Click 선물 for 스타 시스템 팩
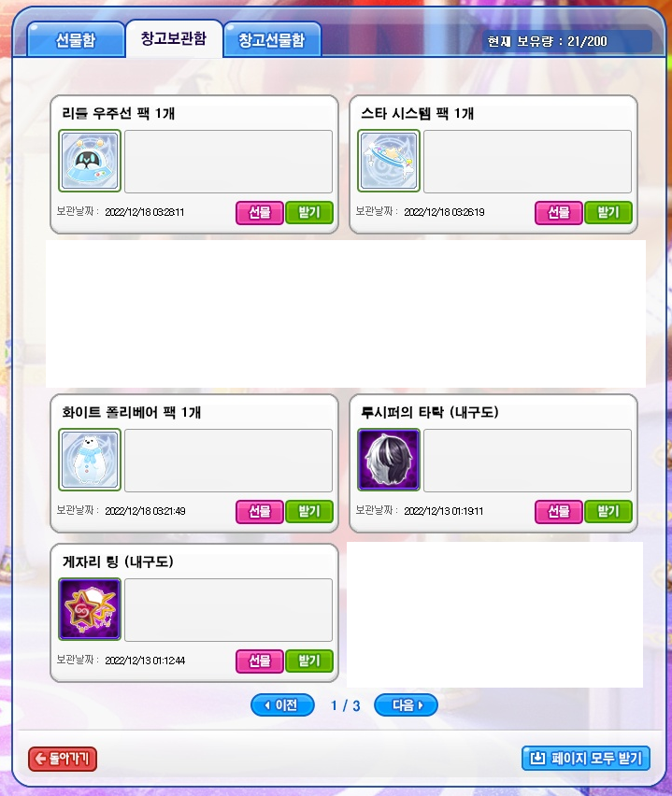672x796 pixels. tap(559, 213)
